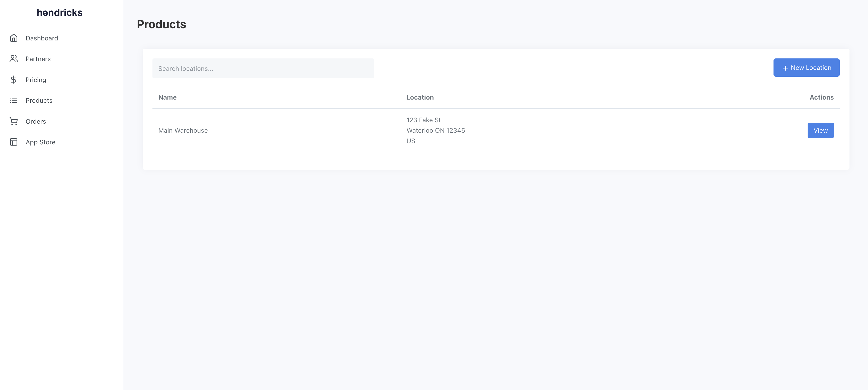Click the Dashboard icon in sidebar
Viewport: 868px width, 390px height.
[x=13, y=38]
